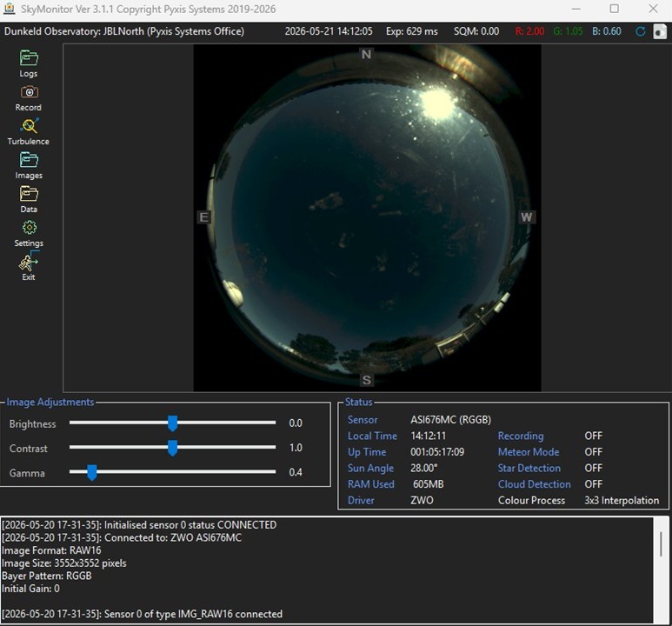672x626 pixels.
Task: Click the RAM Used value 605MB
Action: (428, 484)
